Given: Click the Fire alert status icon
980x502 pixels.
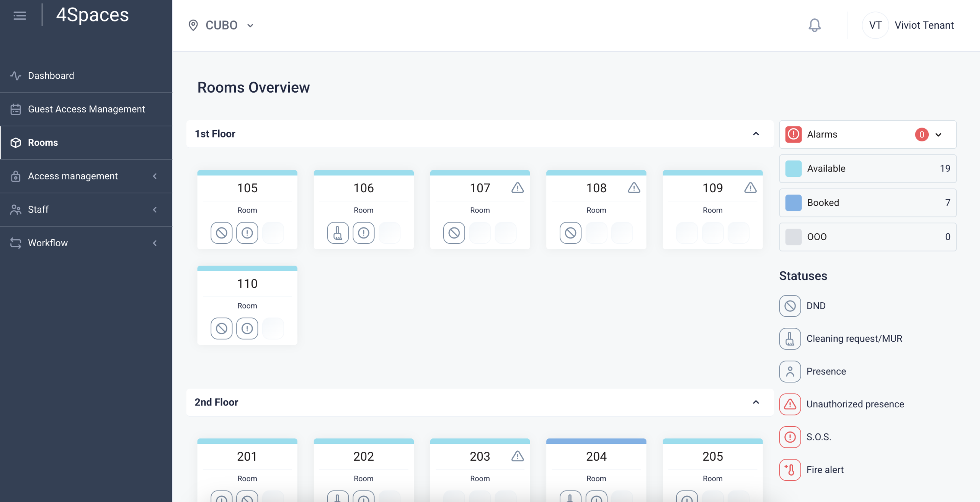Looking at the screenshot, I should (x=790, y=470).
